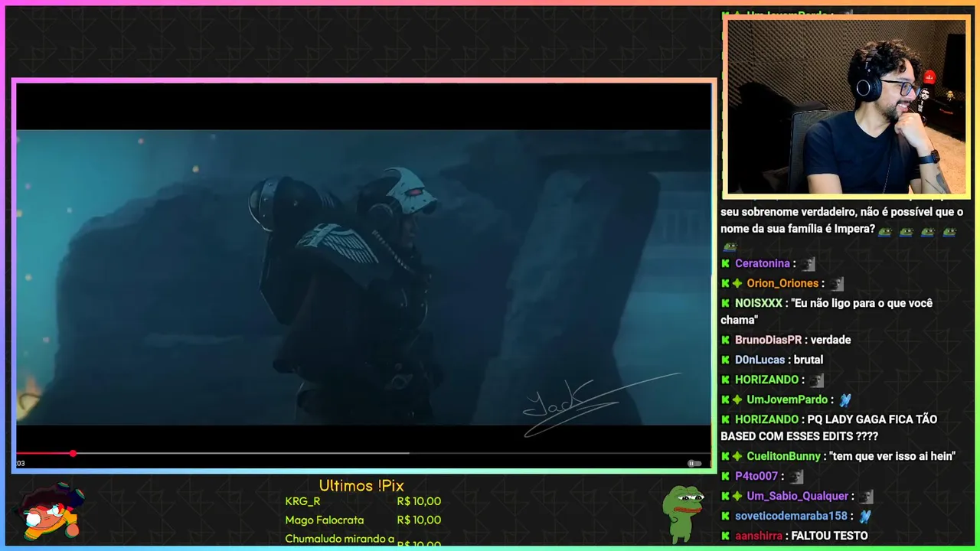Open the BrunoDiasPR username in chat
Image resolution: width=980 pixels, height=551 pixels.
[769, 340]
